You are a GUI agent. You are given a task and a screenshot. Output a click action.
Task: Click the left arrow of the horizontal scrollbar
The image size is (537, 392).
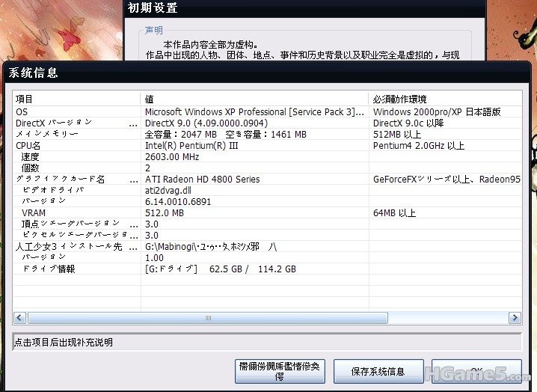pyautogui.click(x=19, y=318)
